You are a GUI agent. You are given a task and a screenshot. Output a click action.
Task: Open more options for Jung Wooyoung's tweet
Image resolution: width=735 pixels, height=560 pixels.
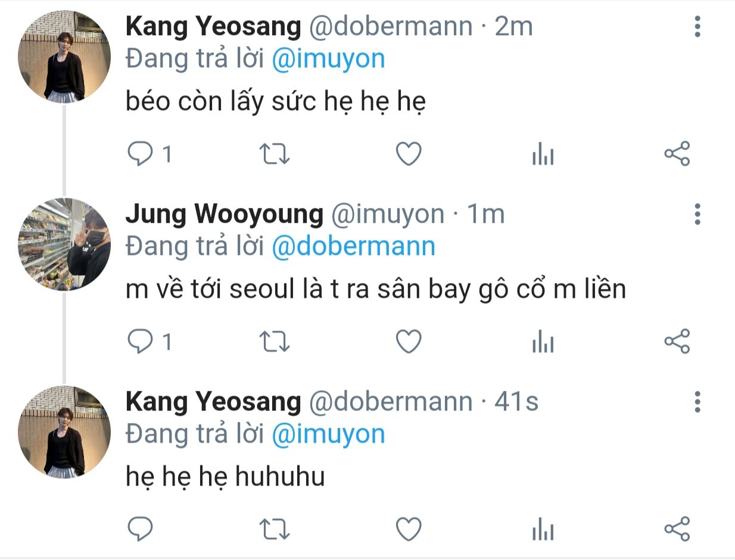tap(697, 214)
